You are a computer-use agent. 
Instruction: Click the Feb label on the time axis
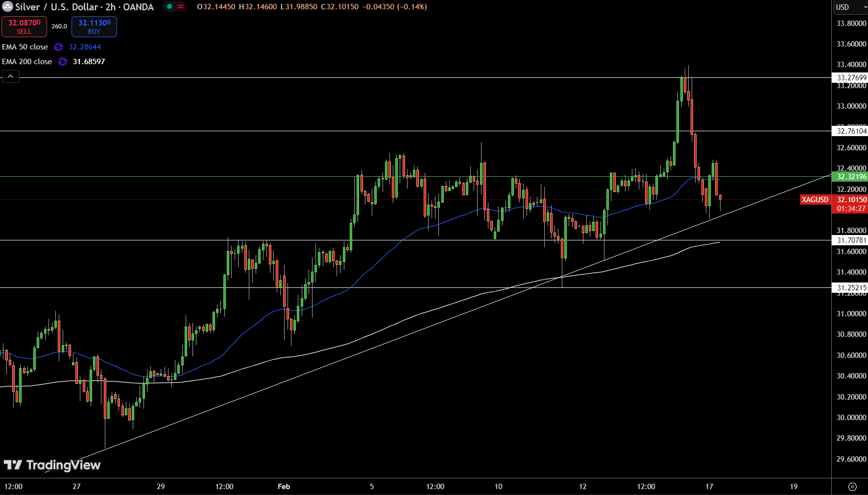coord(284,486)
